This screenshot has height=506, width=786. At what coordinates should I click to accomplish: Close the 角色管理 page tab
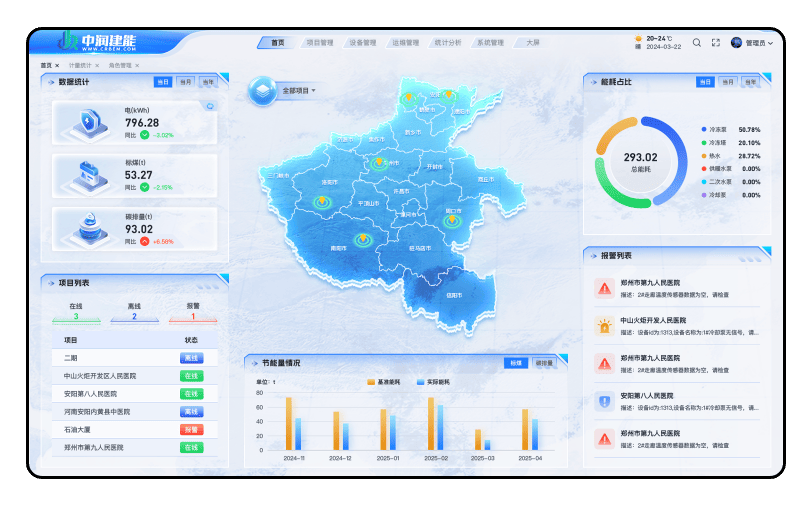pos(137,66)
